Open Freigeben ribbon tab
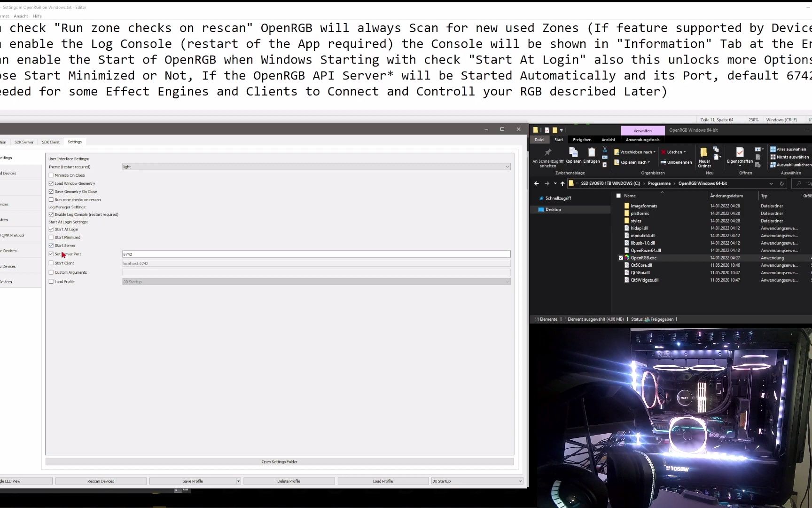Image resolution: width=812 pixels, height=508 pixels. click(x=582, y=140)
